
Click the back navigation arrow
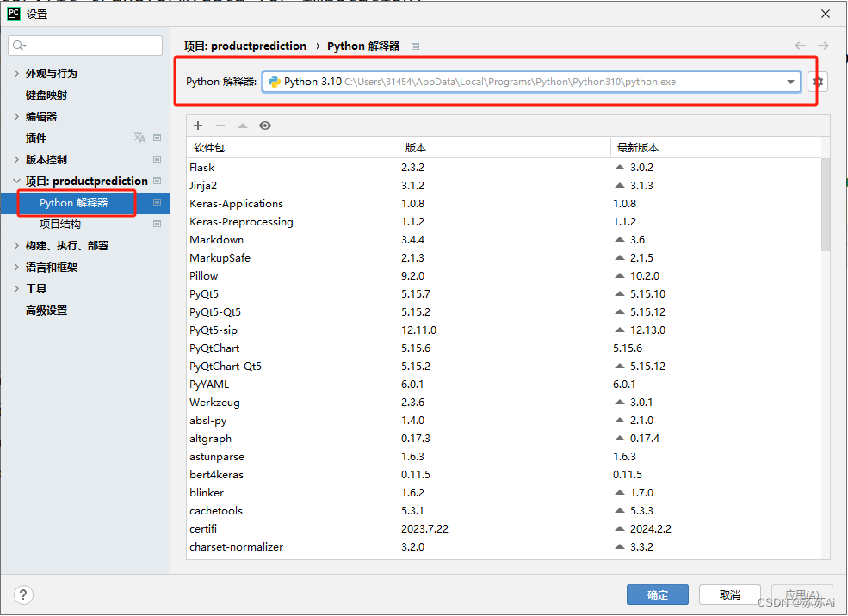800,46
